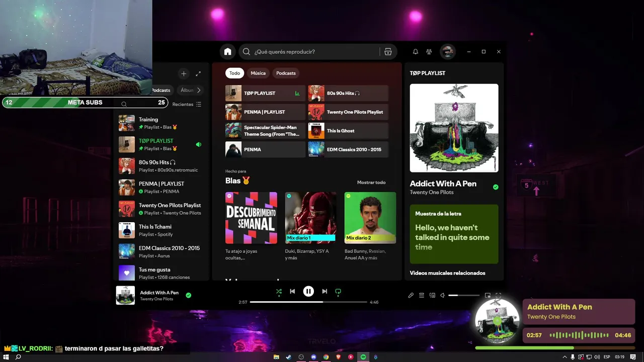Click Mostrar todo link
The width and height of the screenshot is (644, 362).
click(x=371, y=183)
